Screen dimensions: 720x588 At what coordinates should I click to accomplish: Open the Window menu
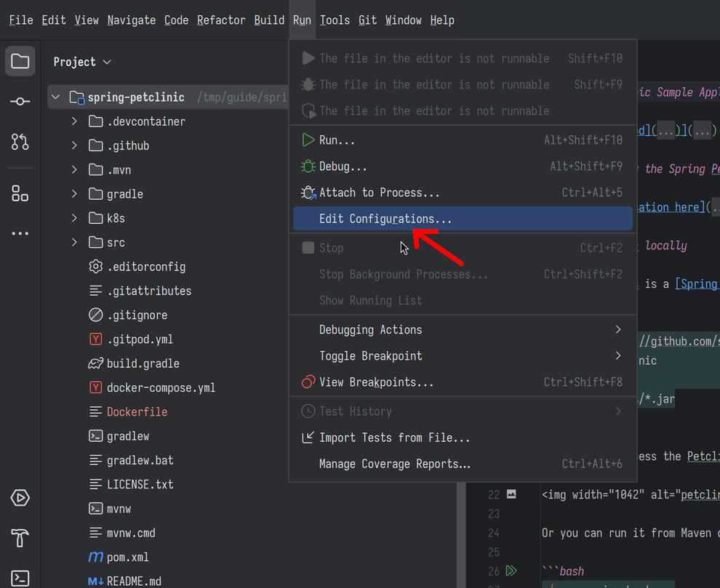point(403,20)
